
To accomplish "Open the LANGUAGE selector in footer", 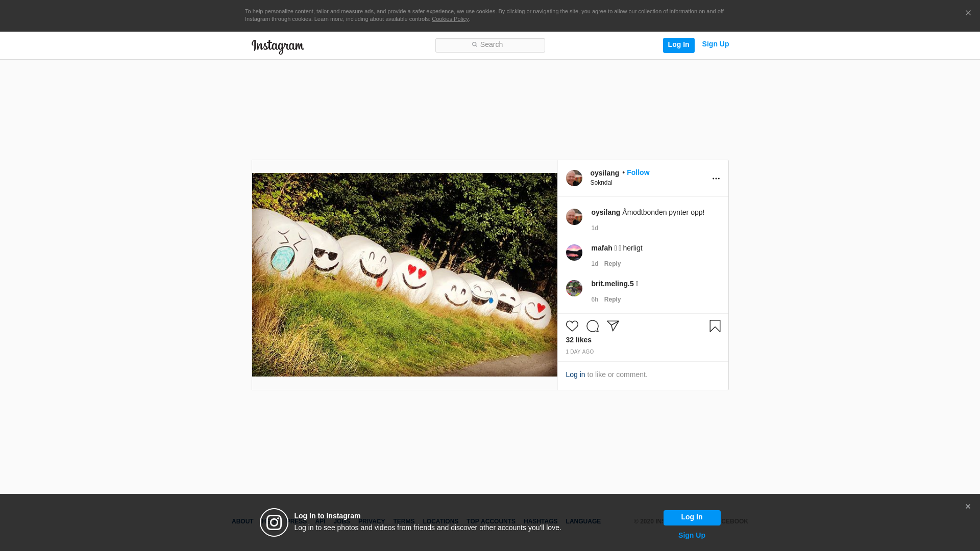I will 583,521.
